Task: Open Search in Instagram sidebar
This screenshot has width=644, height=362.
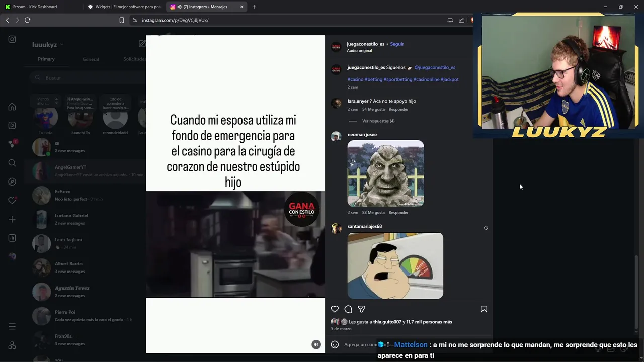Action: coord(12,163)
